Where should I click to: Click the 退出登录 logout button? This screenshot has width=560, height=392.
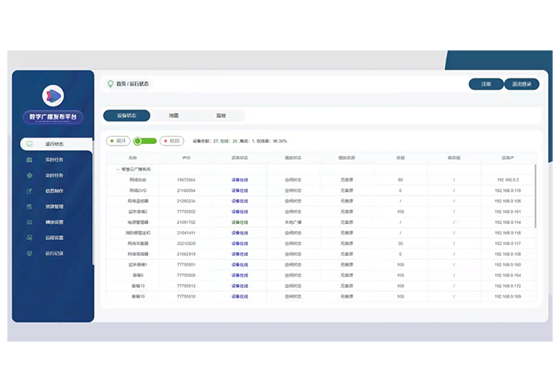(x=522, y=83)
